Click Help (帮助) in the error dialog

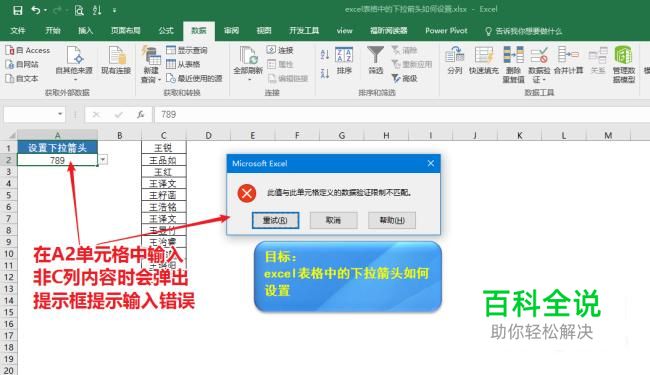(392, 220)
